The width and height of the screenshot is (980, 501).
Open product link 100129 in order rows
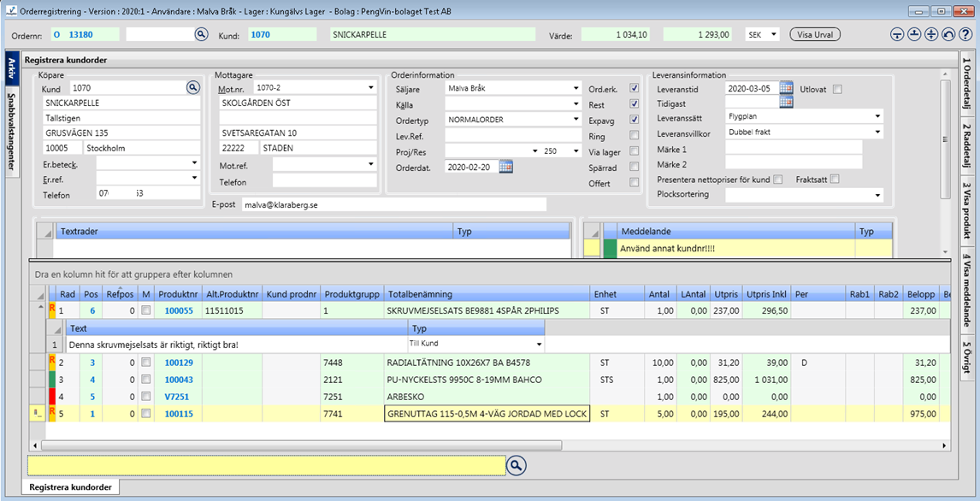(179, 362)
